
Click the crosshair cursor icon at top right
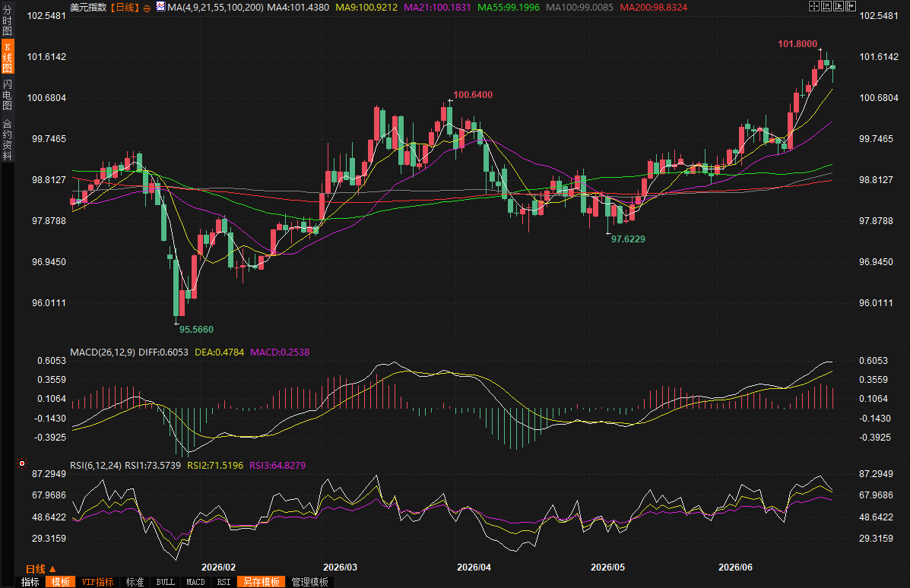point(814,6)
